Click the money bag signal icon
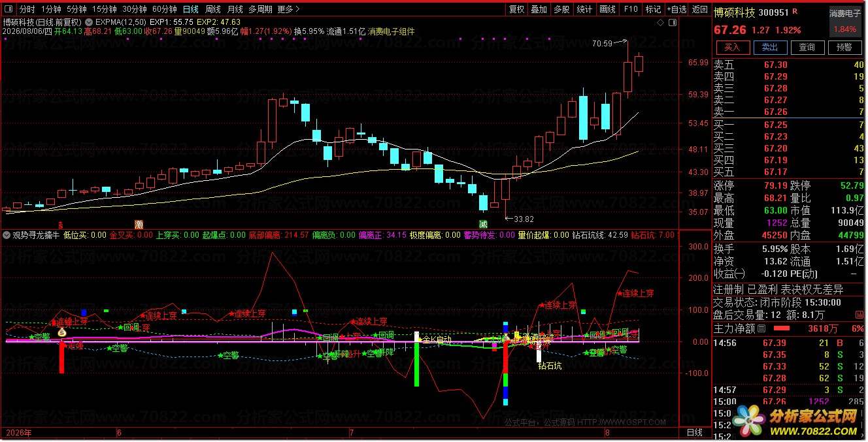 [61, 332]
